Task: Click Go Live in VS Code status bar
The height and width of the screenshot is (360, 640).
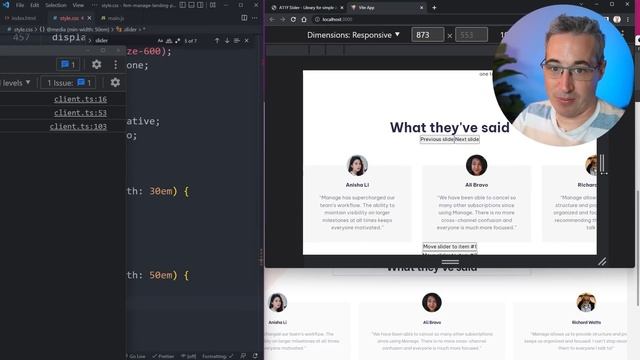Action: click(x=136, y=356)
